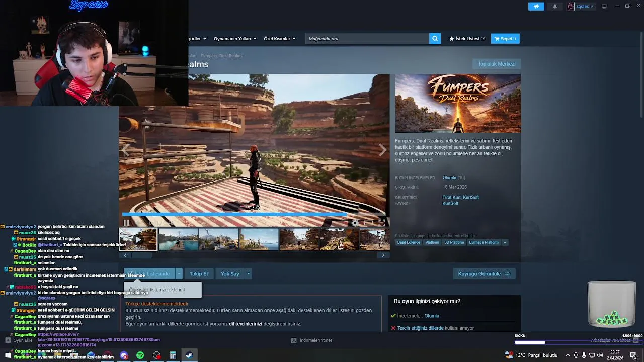Expand the Yok Say dropdown arrow
This screenshot has width=644, height=362.
point(248,274)
